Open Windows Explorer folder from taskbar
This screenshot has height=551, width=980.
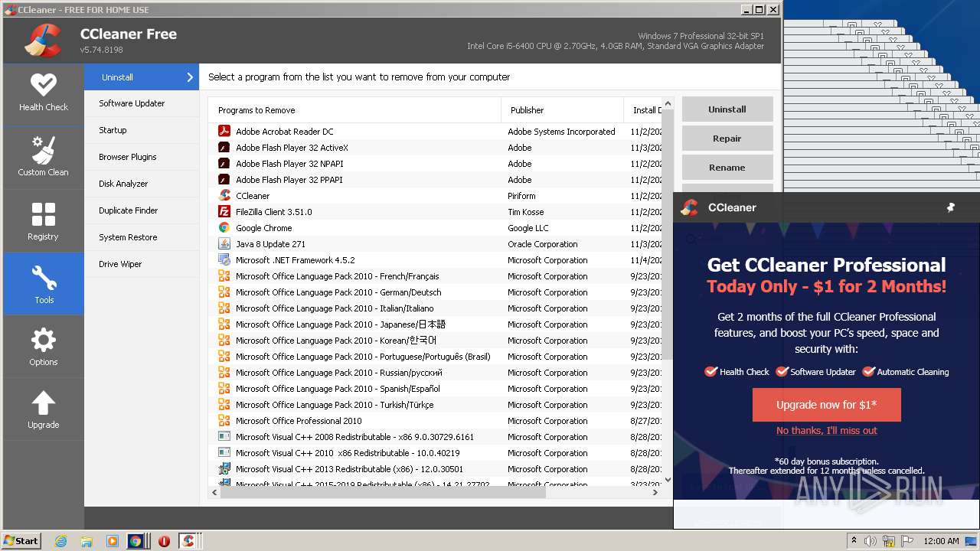[x=87, y=541]
